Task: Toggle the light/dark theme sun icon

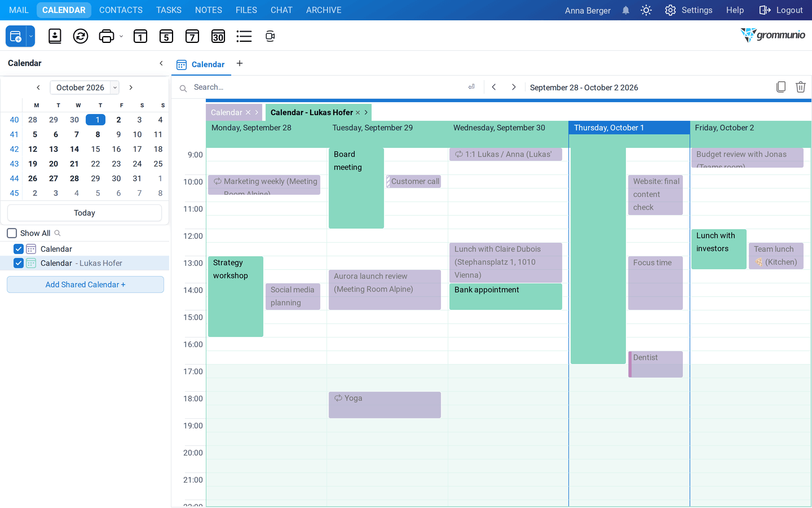Action: (x=646, y=10)
